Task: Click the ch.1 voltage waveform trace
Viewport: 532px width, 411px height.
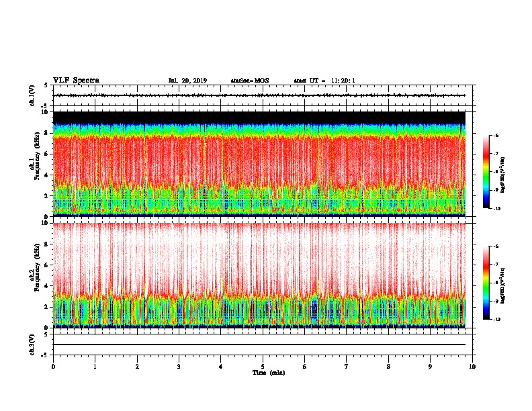Action: coord(259,95)
